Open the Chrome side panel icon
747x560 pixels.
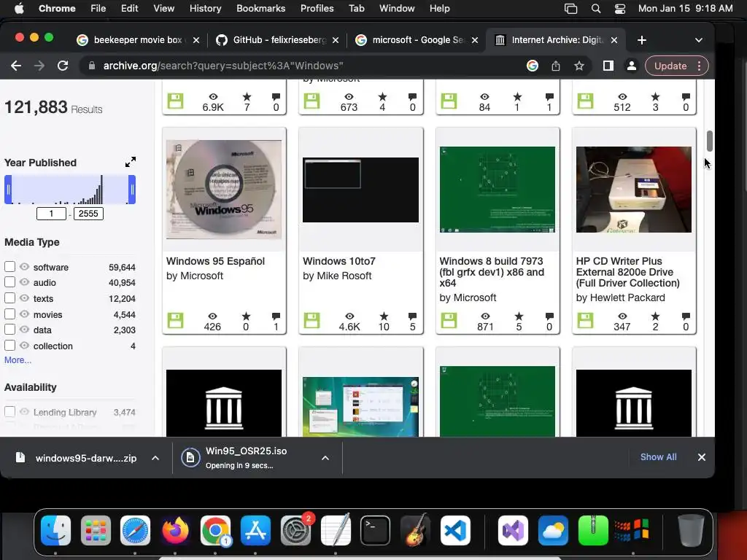[608, 66]
